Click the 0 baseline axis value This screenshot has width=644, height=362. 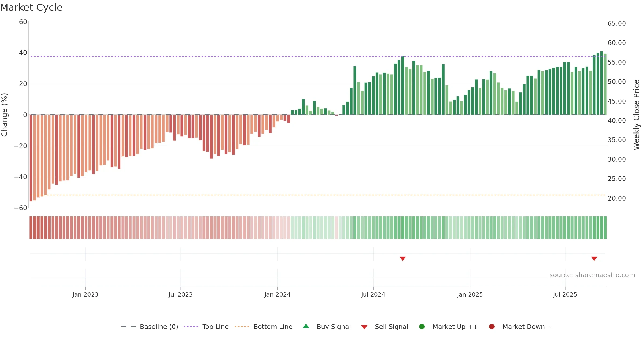(x=25, y=115)
